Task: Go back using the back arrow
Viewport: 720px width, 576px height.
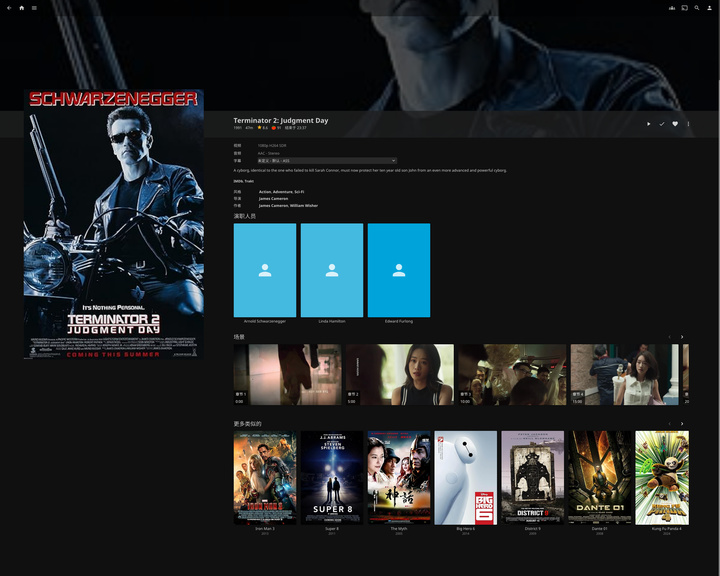Action: pyautogui.click(x=9, y=8)
